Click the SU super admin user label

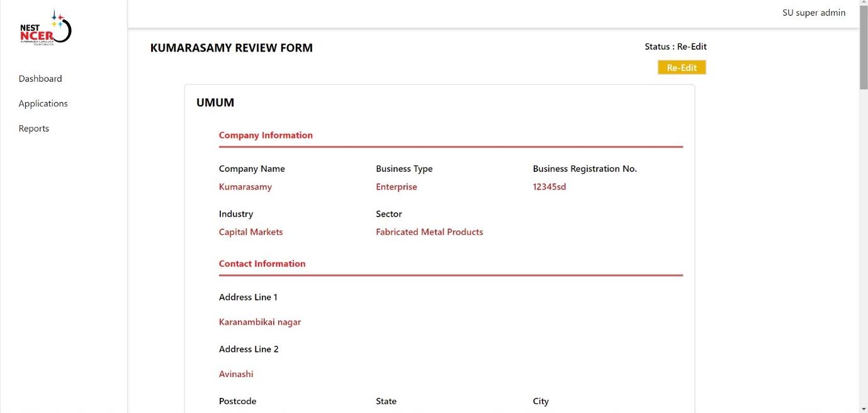tap(813, 13)
